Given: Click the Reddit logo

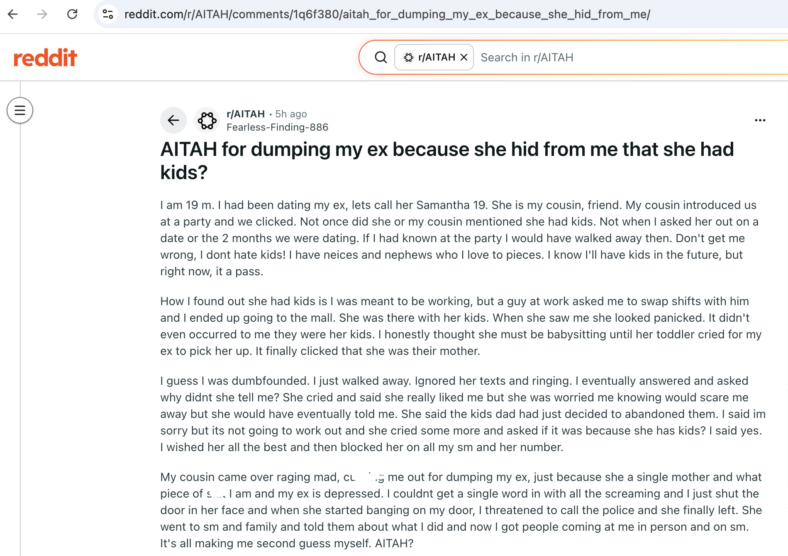Looking at the screenshot, I should pos(45,58).
